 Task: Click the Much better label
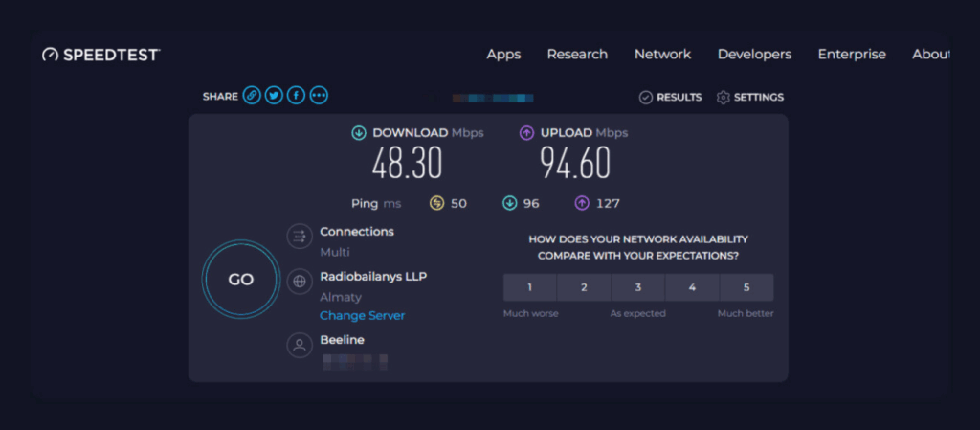(746, 314)
